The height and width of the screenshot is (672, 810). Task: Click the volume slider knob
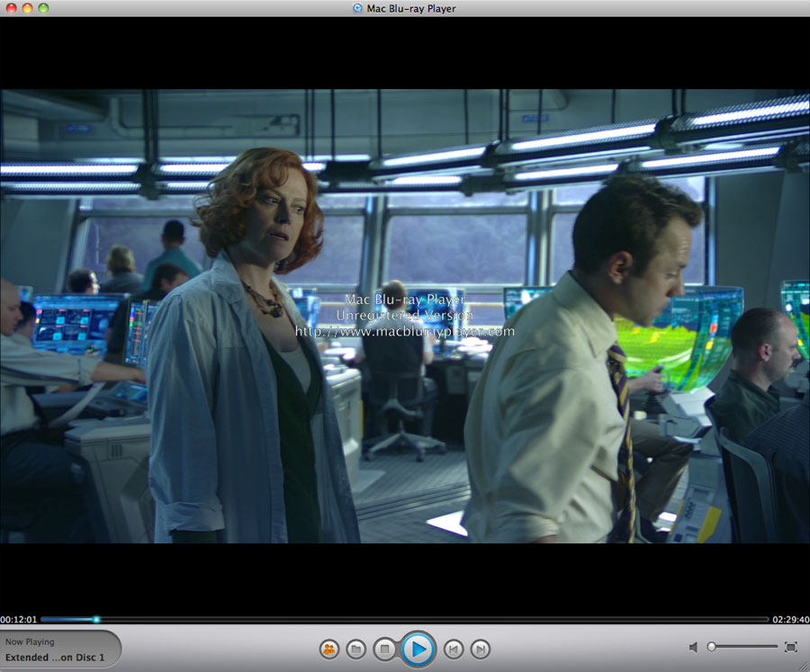[711, 647]
